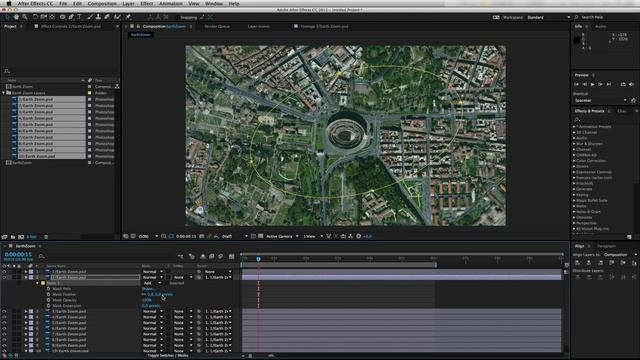The width and height of the screenshot is (640, 360).
Task: Jump to last frame in Preview panel
Action: (609, 84)
